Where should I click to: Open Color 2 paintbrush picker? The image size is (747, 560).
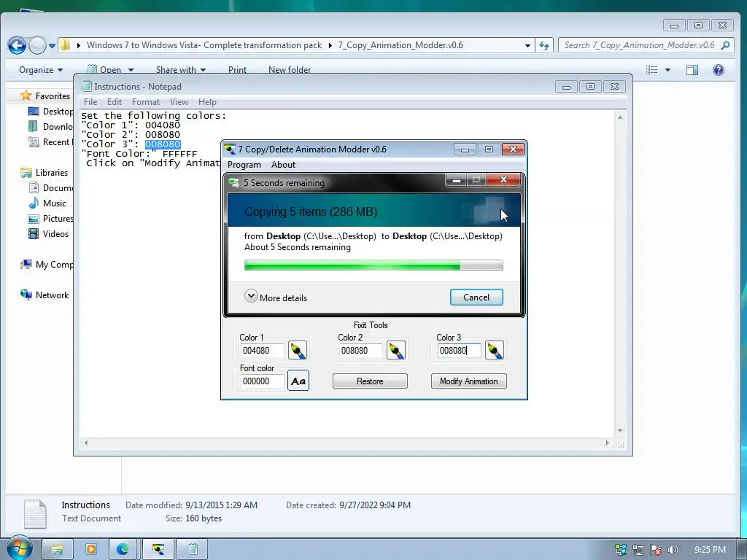tap(396, 351)
